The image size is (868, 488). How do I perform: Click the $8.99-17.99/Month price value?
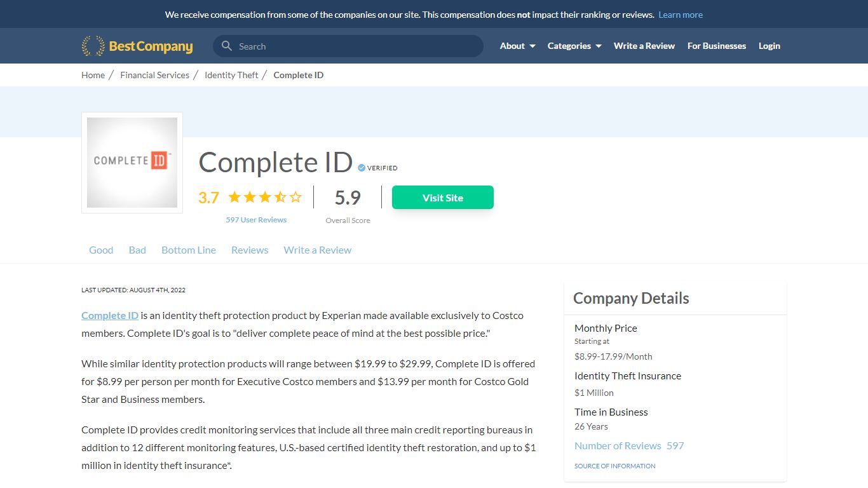[613, 356]
